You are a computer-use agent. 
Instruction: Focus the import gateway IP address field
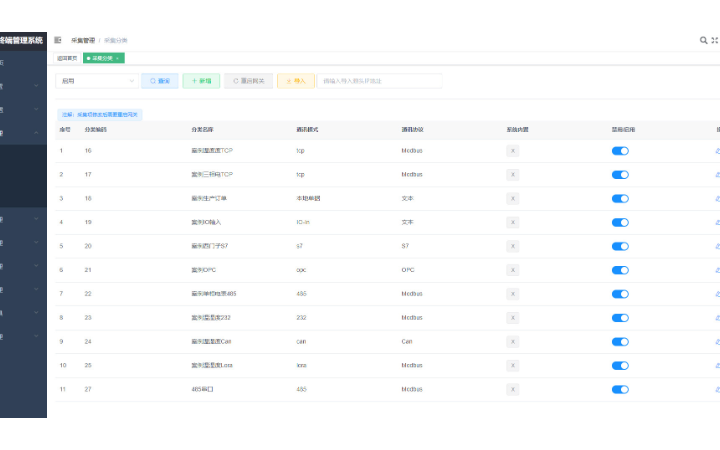(380, 81)
